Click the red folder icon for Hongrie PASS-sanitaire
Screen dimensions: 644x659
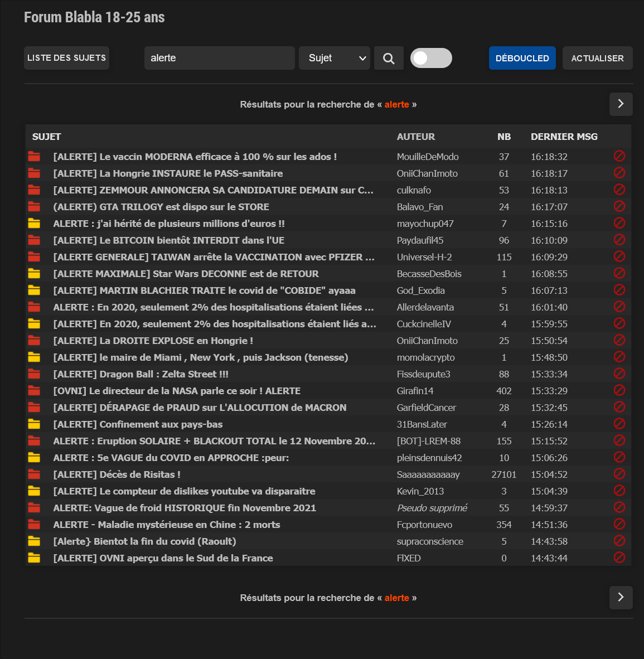[34, 173]
